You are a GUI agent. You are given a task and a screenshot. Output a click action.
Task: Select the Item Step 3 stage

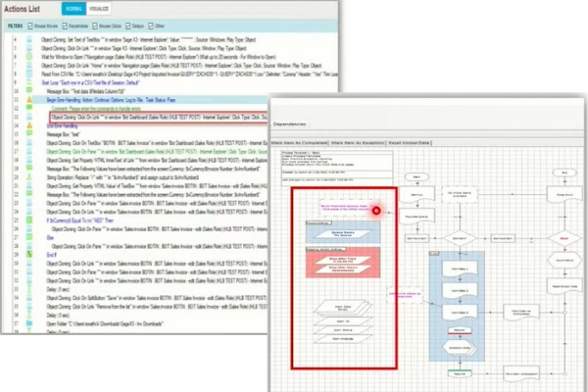(x=460, y=313)
